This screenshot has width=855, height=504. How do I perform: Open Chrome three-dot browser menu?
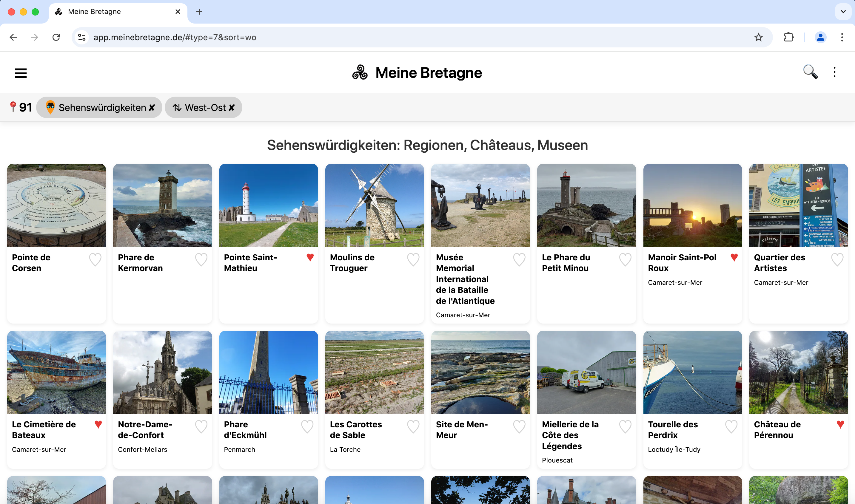pyautogui.click(x=842, y=37)
